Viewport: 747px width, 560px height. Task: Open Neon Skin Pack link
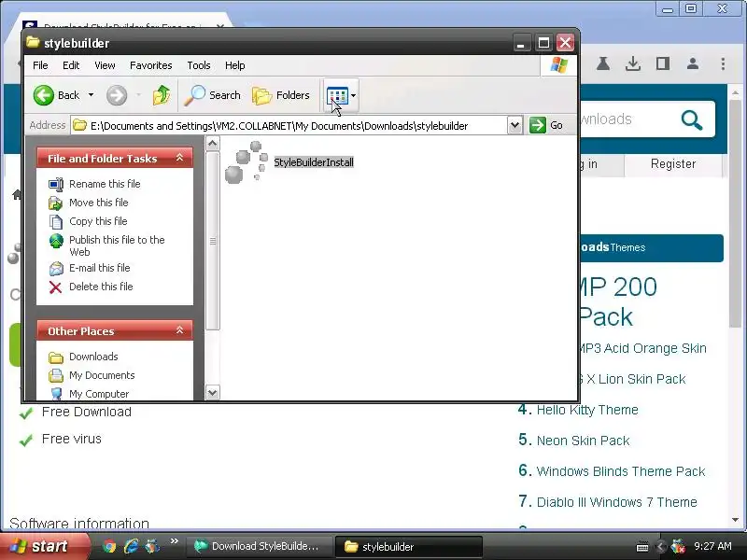[x=583, y=441]
